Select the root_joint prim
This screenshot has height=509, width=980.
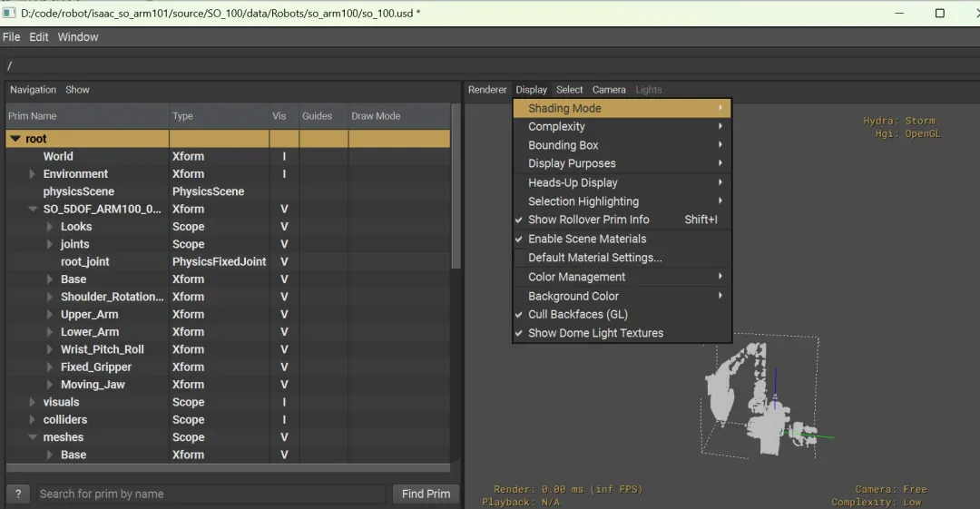(x=84, y=261)
